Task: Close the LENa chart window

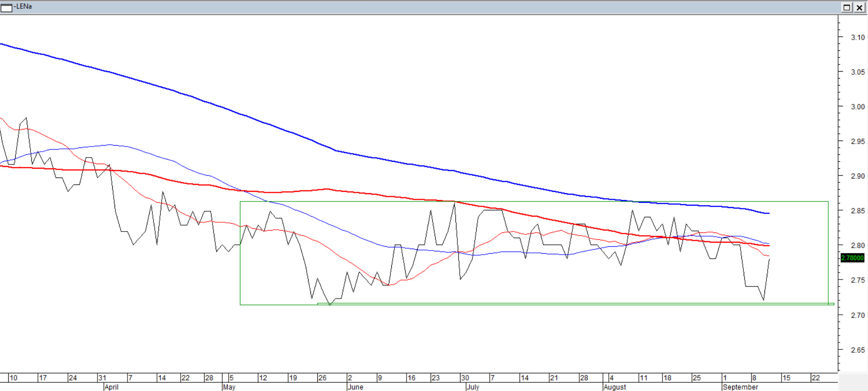Action: tap(859, 7)
